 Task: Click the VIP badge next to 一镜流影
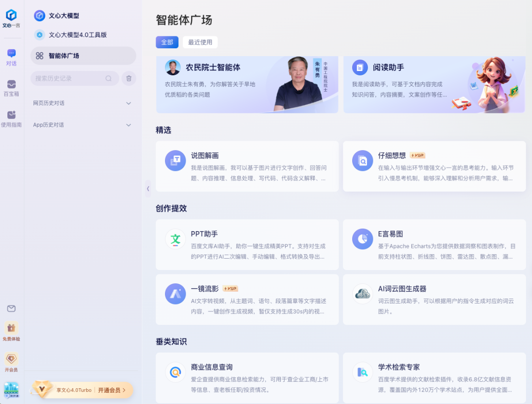230,289
